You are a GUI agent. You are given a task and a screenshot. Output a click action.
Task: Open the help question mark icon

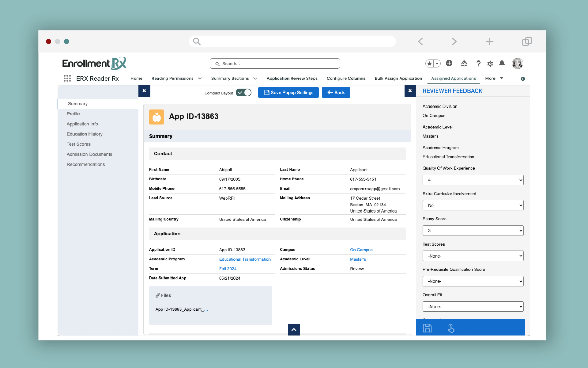tap(478, 63)
